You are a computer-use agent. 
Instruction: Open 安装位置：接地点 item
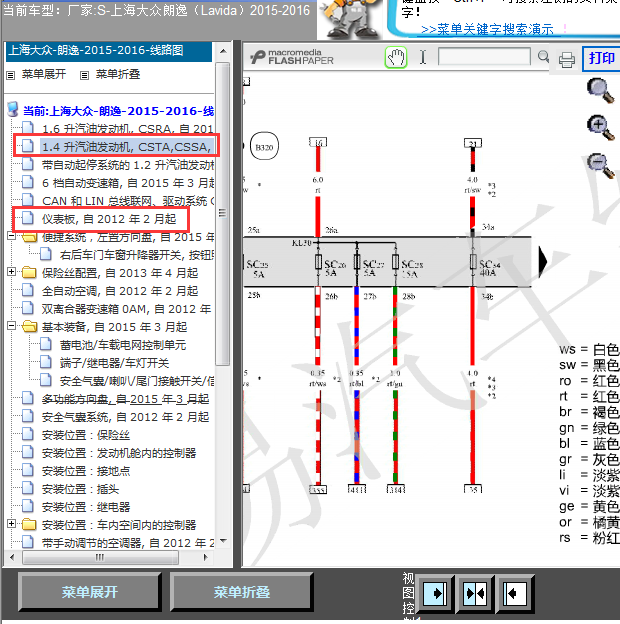click(86, 471)
